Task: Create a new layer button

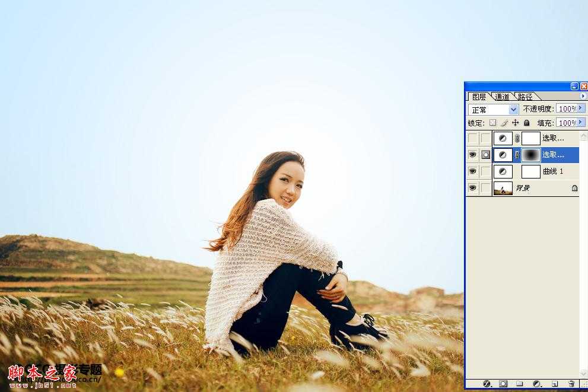Action: pos(555,384)
